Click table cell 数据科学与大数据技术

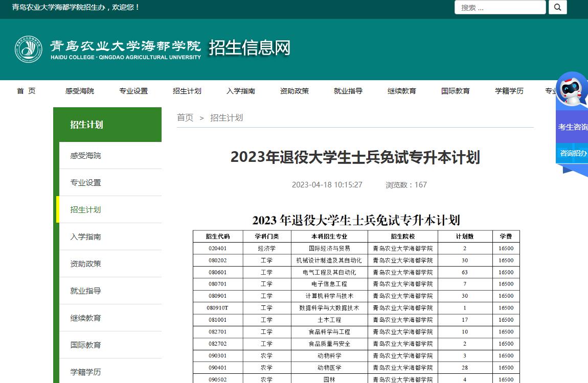click(329, 308)
